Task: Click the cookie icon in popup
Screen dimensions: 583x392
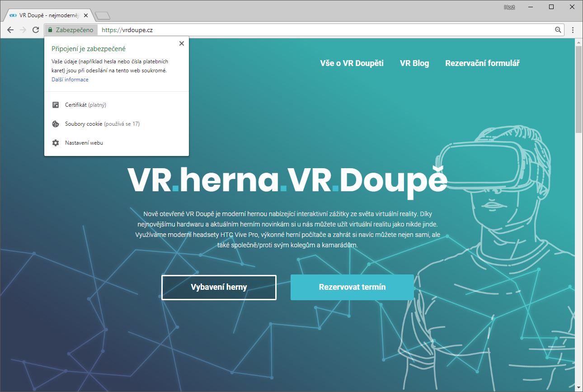Action: (x=56, y=124)
